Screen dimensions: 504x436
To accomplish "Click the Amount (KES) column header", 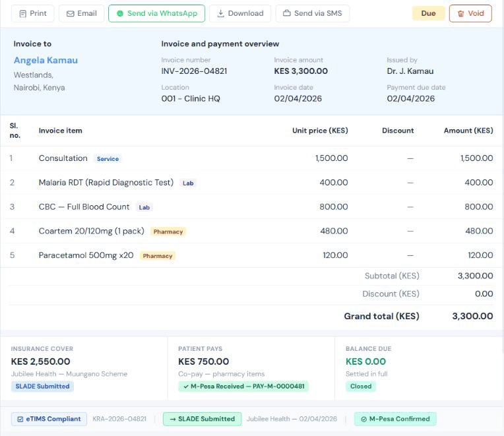I will [468, 131].
